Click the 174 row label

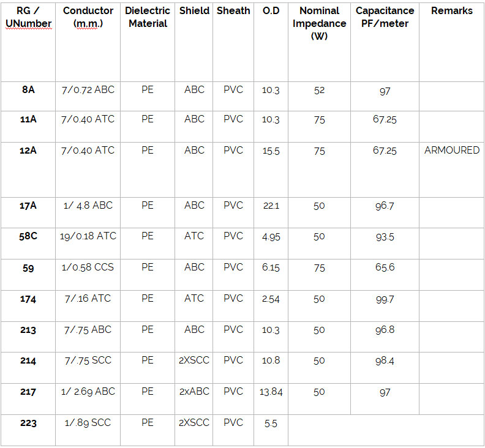tap(28, 299)
